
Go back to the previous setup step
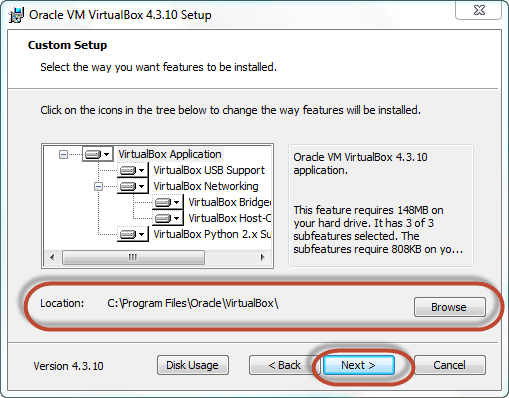[x=284, y=365]
